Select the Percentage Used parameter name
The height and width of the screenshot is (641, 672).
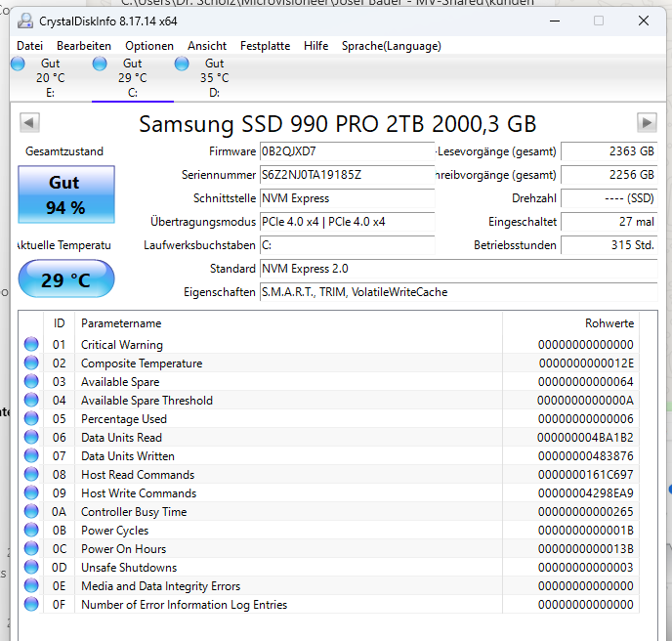pos(124,419)
